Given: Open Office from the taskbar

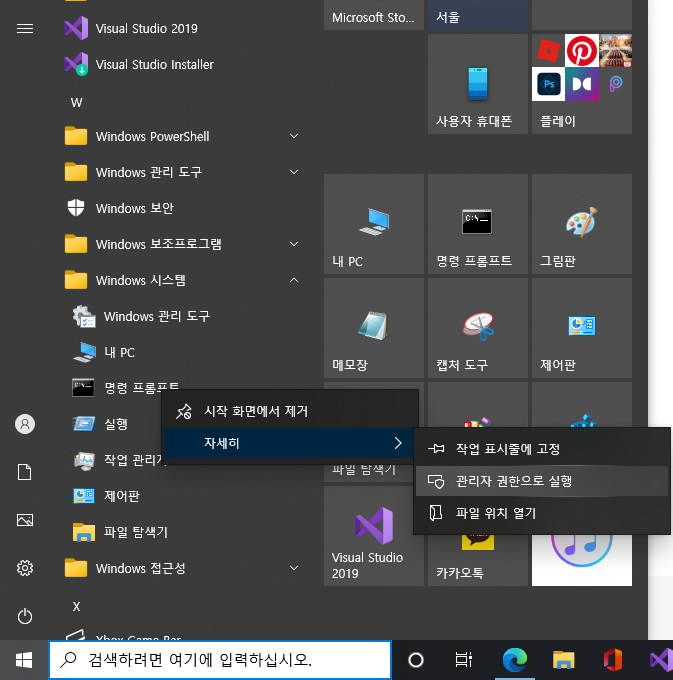Looking at the screenshot, I should coord(613,660).
